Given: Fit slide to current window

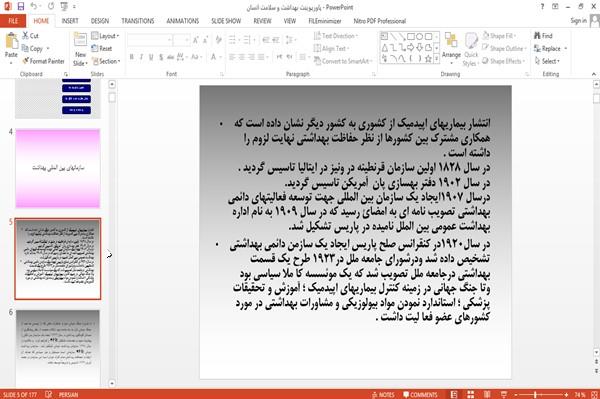Looking at the screenshot, I should (595, 394).
